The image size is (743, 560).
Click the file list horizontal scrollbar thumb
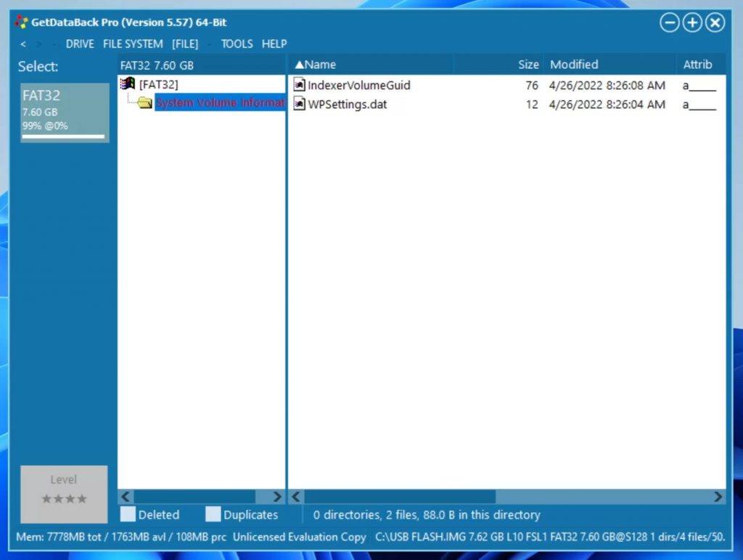[x=399, y=496]
